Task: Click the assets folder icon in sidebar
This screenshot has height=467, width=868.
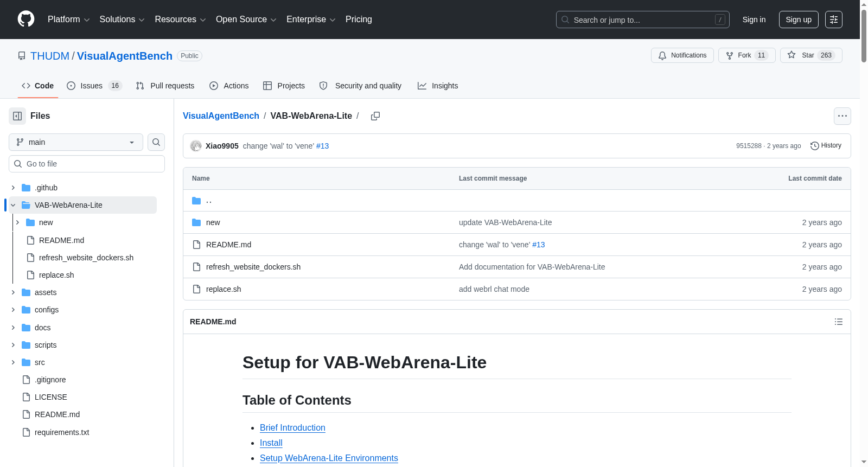Action: coord(26,292)
